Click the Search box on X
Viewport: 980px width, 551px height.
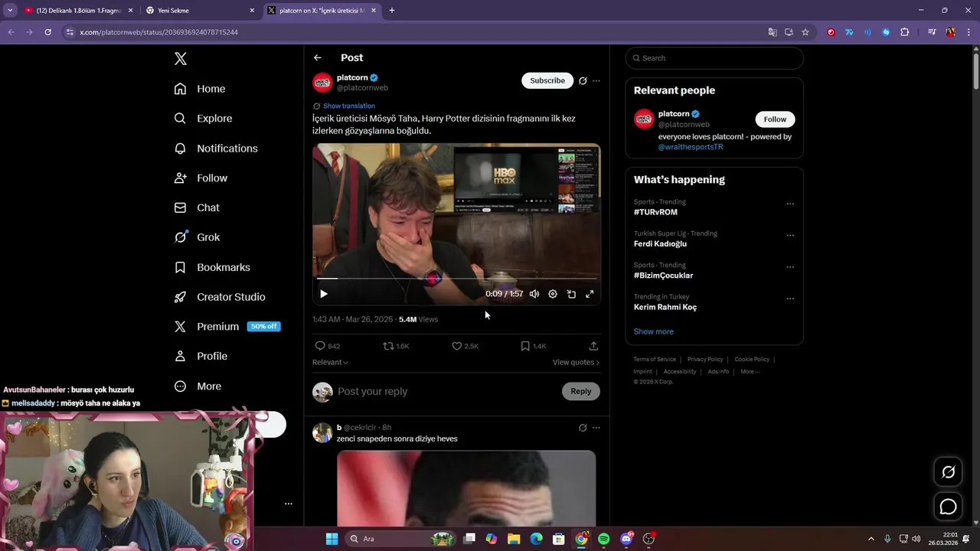[714, 58]
